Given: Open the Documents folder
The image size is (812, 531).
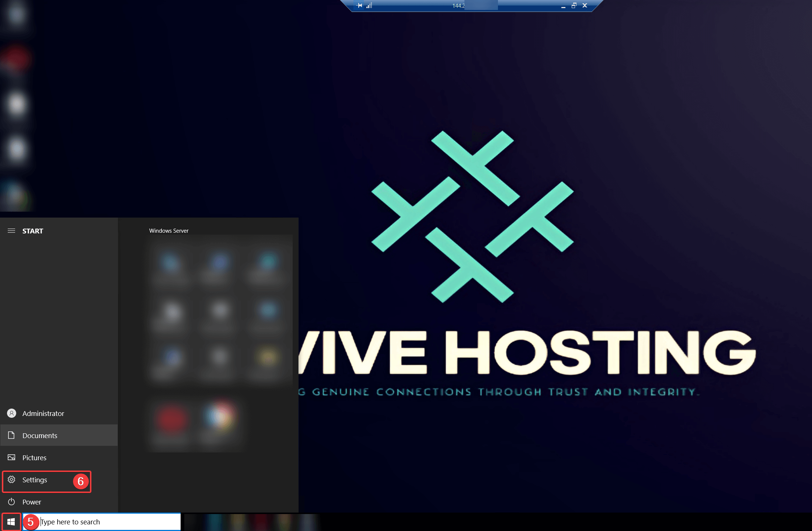Looking at the screenshot, I should click(x=59, y=435).
